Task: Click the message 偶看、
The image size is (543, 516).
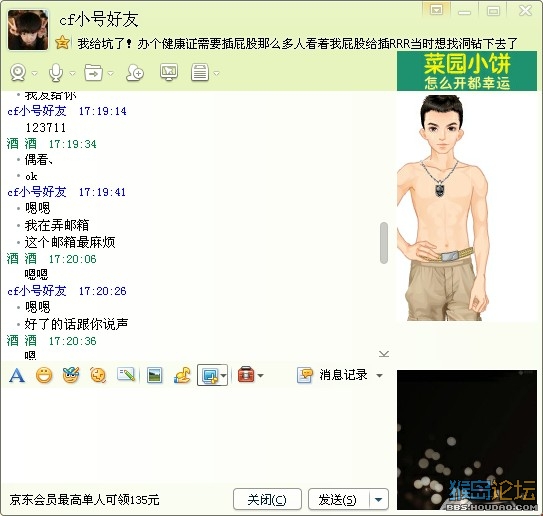Action: pos(39,160)
